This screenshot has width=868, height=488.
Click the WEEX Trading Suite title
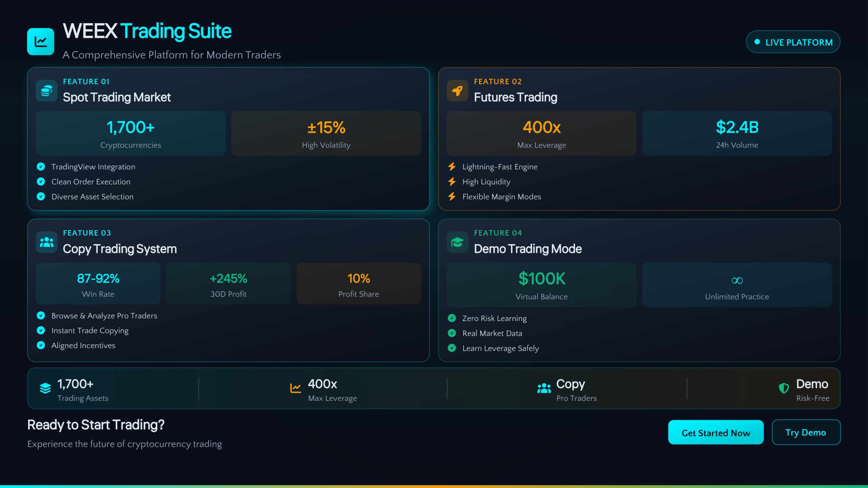tap(147, 31)
